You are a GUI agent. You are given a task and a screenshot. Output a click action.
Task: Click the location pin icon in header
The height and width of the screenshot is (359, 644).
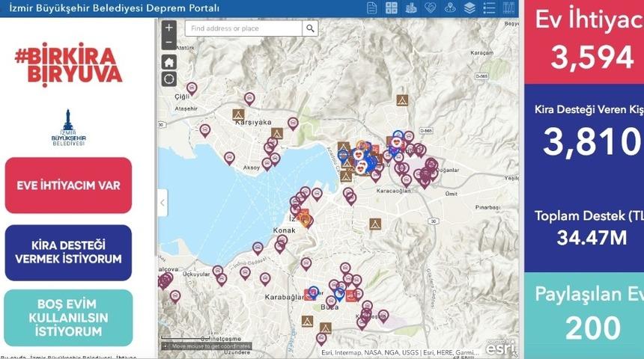pos(450,8)
